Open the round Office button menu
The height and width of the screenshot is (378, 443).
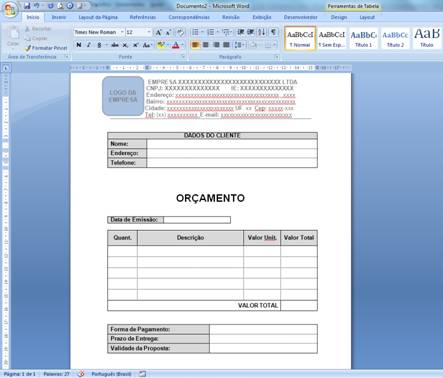pos(10,10)
